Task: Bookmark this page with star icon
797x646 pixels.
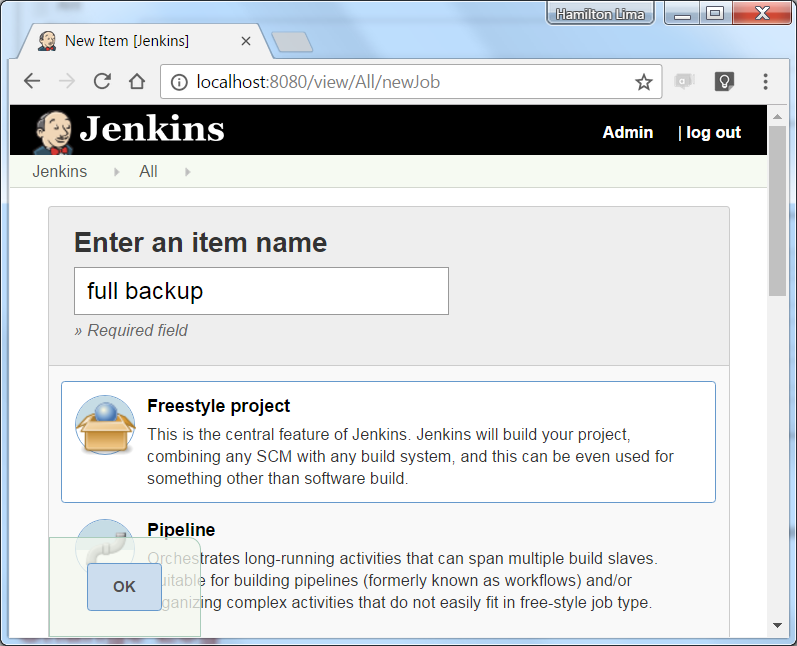Action: [643, 82]
